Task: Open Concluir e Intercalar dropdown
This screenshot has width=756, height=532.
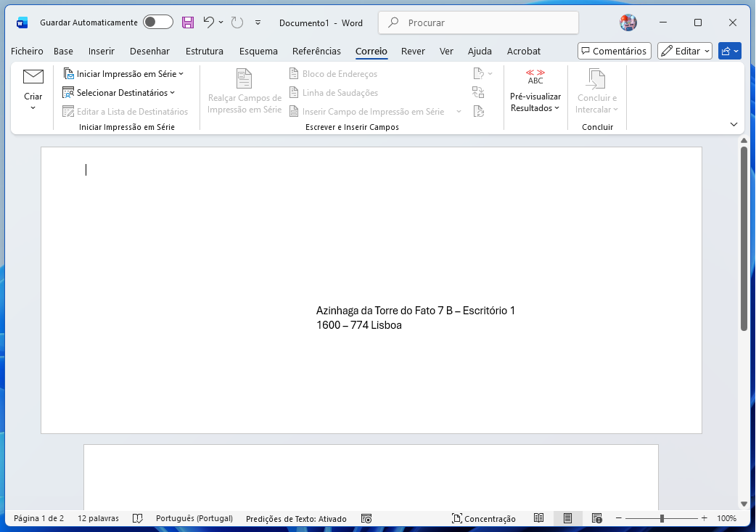Action: pyautogui.click(x=596, y=91)
